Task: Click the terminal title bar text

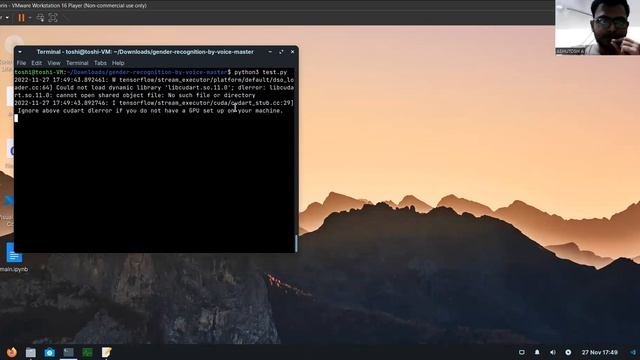Action: (x=145, y=52)
